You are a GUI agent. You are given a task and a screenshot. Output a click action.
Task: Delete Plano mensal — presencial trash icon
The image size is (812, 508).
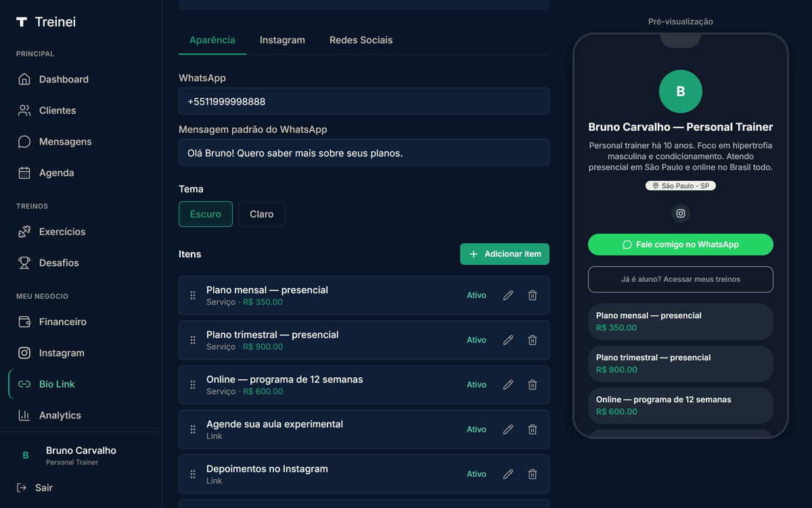tap(533, 295)
